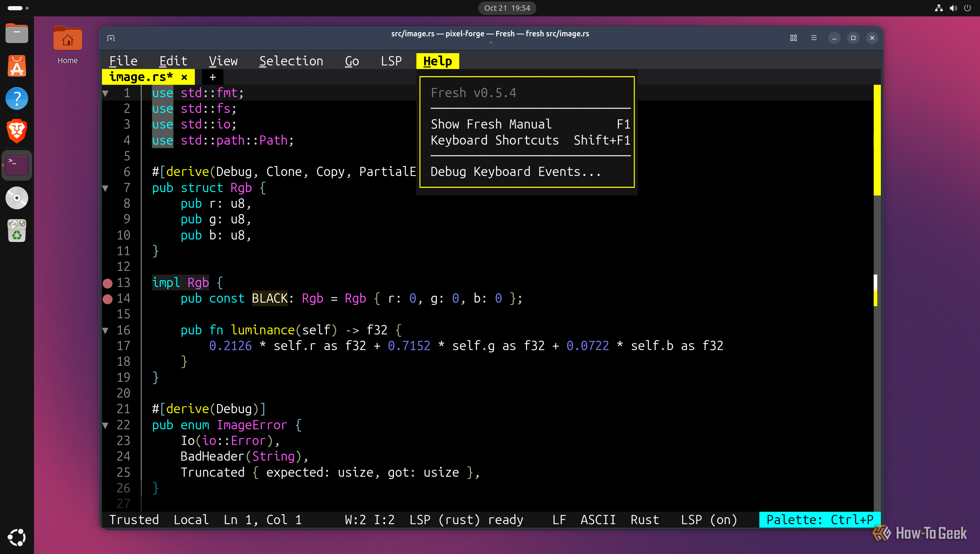Click the Rust language status entry
The height and width of the screenshot is (554, 980).
pos(645,520)
